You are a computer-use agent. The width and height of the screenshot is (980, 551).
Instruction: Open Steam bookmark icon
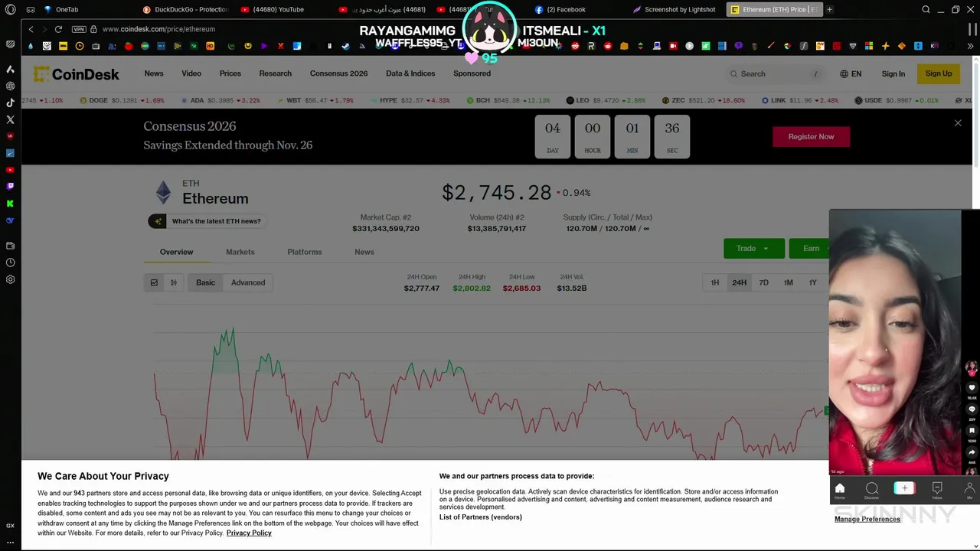click(345, 46)
